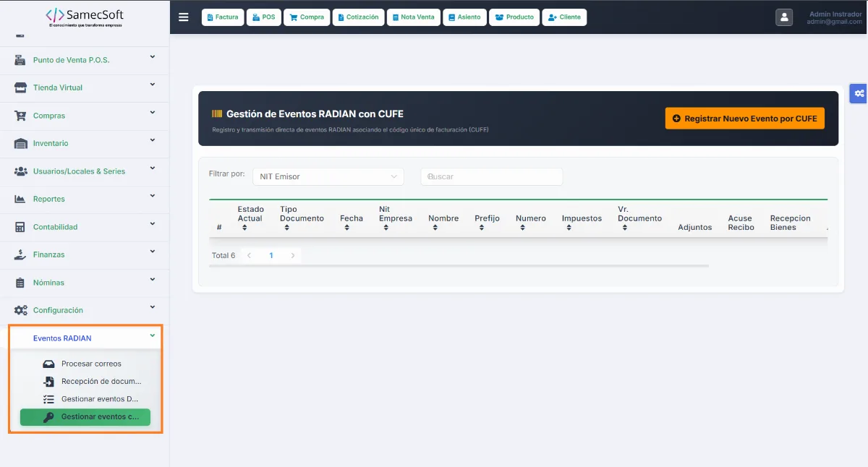Sort table by the Prefijo arrows

[481, 228]
